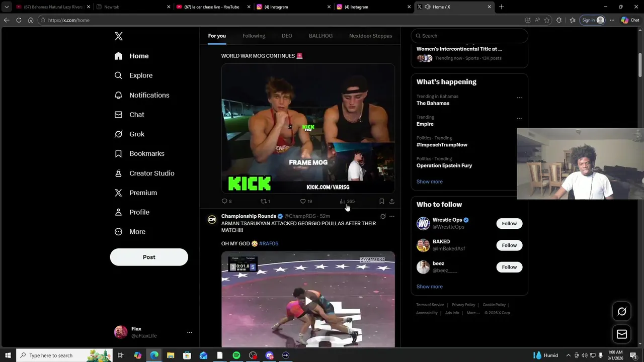The width and height of the screenshot is (644, 362).
Task: Sign in to browser profile
Action: click(x=593, y=20)
